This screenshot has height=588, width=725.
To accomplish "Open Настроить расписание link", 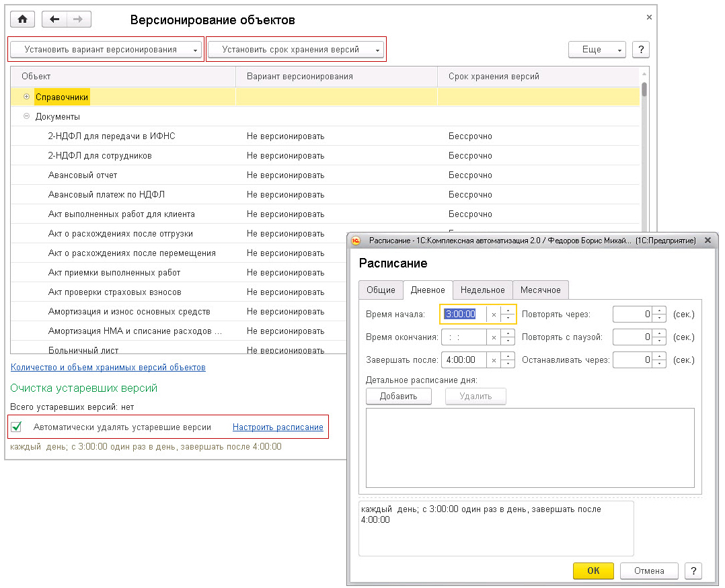I will 278,427.
